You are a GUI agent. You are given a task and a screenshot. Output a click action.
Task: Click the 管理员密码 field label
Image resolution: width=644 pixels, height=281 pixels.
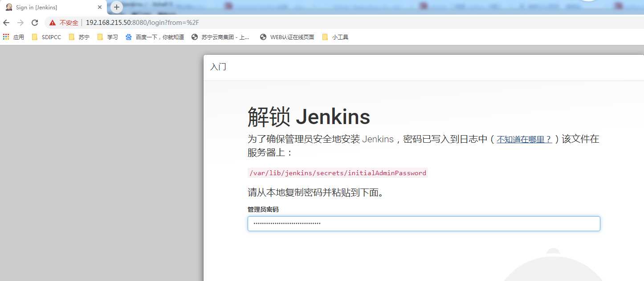tap(263, 209)
